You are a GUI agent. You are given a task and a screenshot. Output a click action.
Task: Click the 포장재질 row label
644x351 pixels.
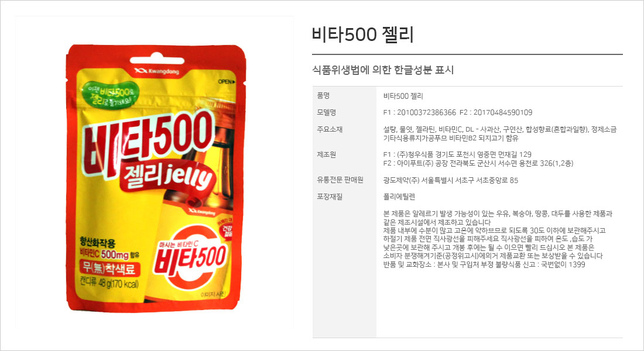point(330,197)
